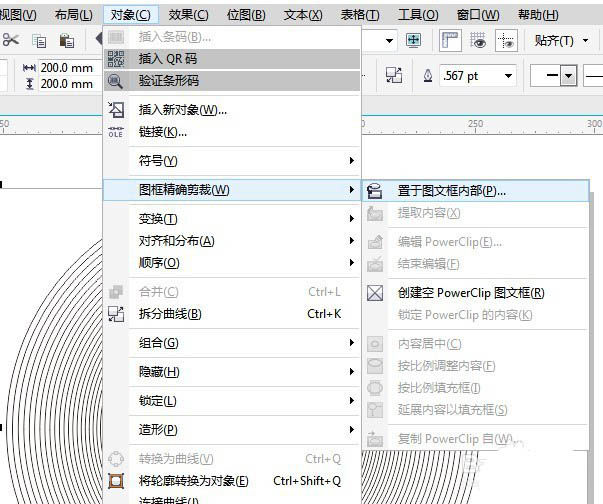Viewport: 603px width, 504px height.
Task: Click the Convert outline to object icon
Action: tap(116, 481)
